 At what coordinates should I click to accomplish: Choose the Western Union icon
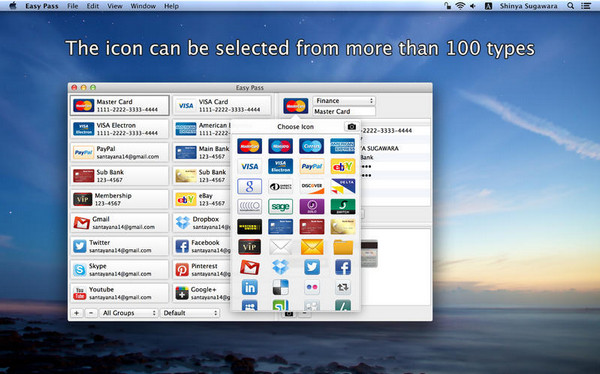pos(249,227)
